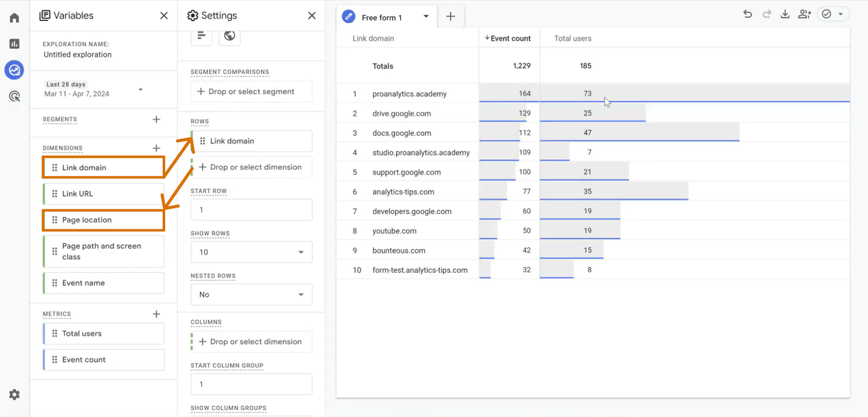Open the Admin gear icon
The image size is (868, 417).
pos(14,394)
